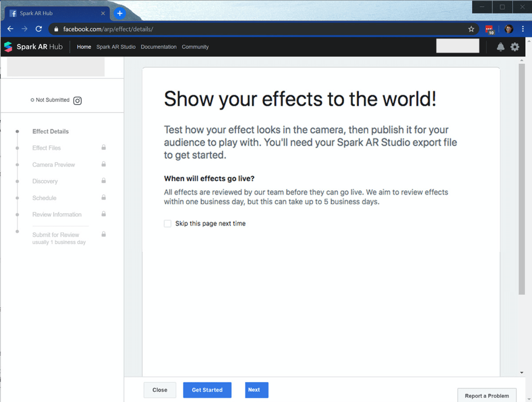Image resolution: width=532 pixels, height=402 pixels.
Task: Tick the Skip this page next time checkbox
Action: point(168,224)
